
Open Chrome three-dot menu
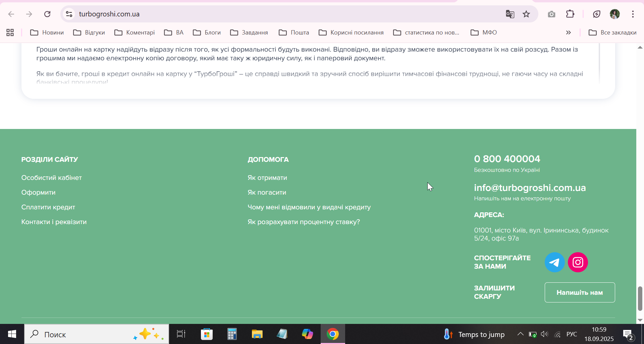click(633, 14)
